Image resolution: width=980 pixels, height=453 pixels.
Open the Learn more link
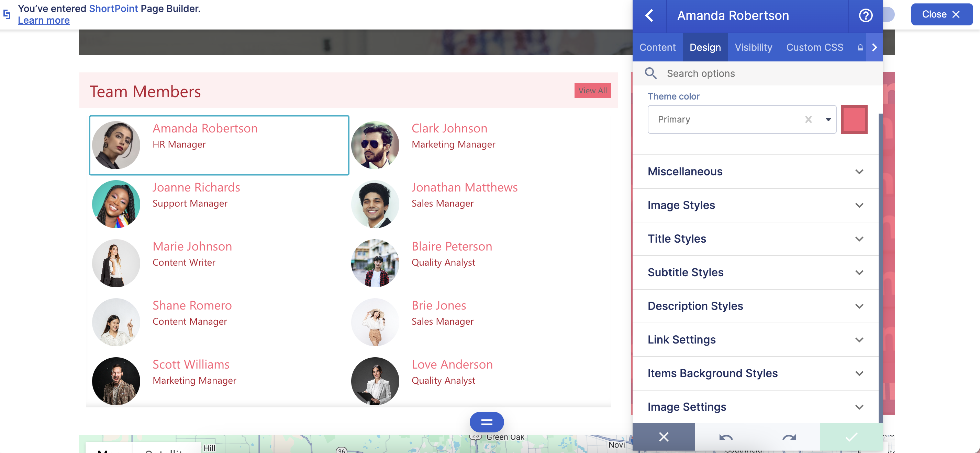[x=44, y=21]
